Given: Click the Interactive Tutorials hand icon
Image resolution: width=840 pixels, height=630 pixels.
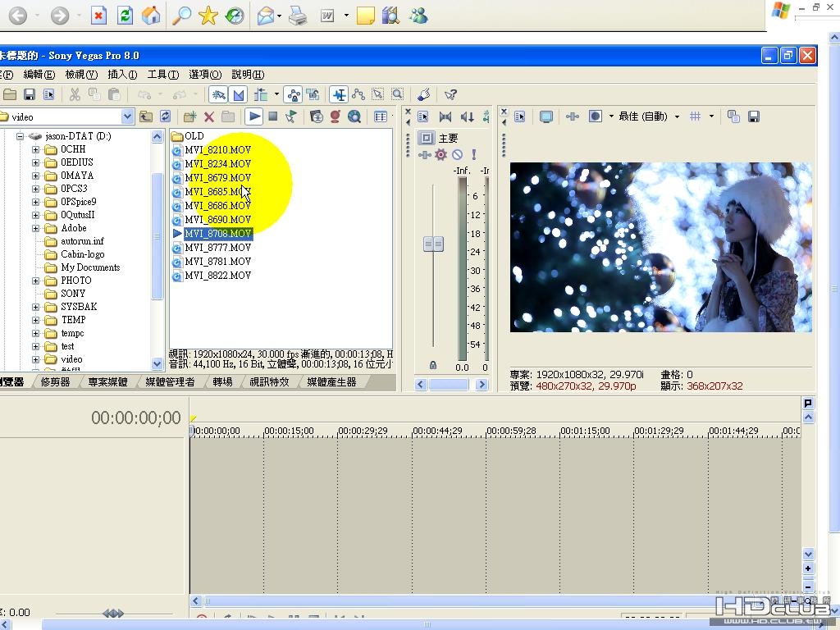Looking at the screenshot, I should [x=424, y=95].
